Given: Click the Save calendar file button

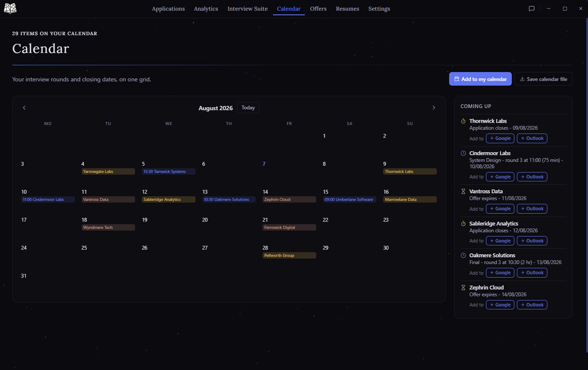Looking at the screenshot, I should click(x=544, y=79).
